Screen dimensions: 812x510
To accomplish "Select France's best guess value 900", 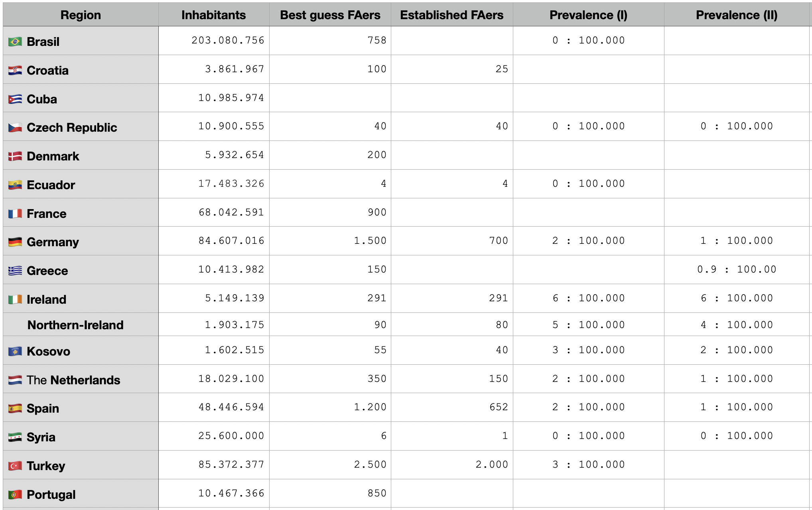I will tap(377, 212).
